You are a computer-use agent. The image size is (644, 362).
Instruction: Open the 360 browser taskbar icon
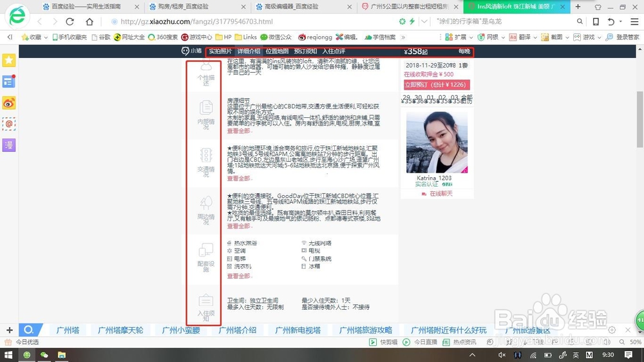pos(26,355)
